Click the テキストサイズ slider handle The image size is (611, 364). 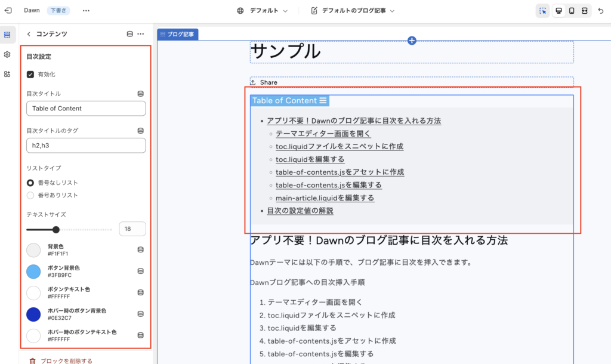pyautogui.click(x=56, y=230)
